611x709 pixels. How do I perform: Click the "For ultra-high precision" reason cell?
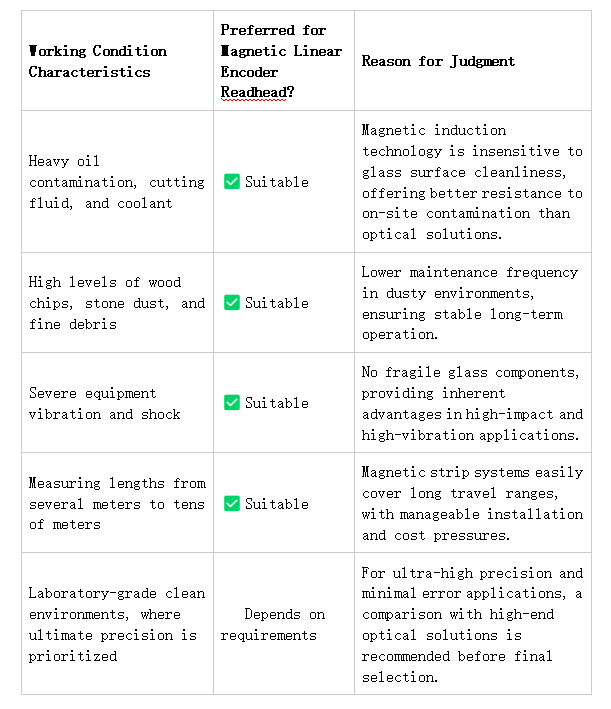click(x=472, y=624)
